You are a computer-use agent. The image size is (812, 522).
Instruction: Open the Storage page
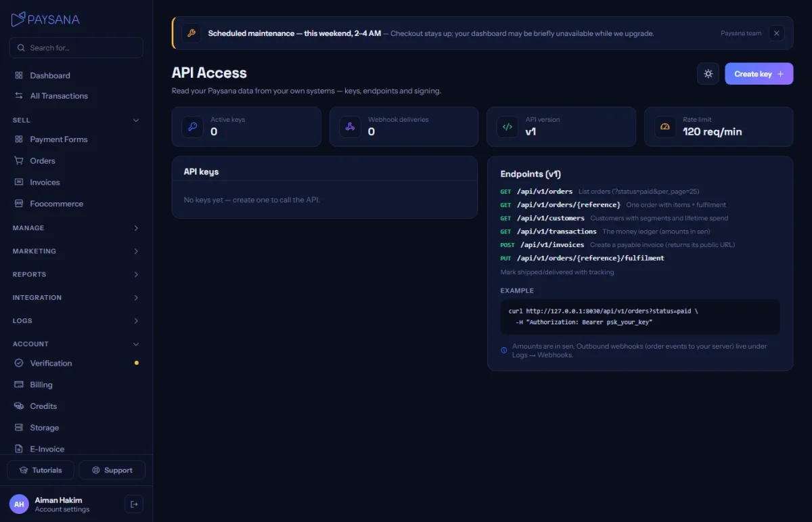[76, 428]
